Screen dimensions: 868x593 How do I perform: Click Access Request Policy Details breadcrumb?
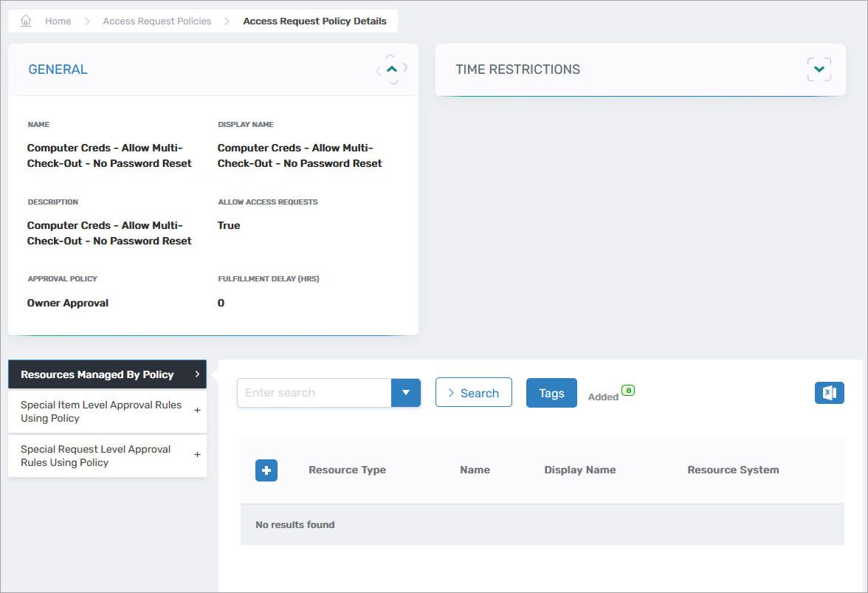(314, 21)
